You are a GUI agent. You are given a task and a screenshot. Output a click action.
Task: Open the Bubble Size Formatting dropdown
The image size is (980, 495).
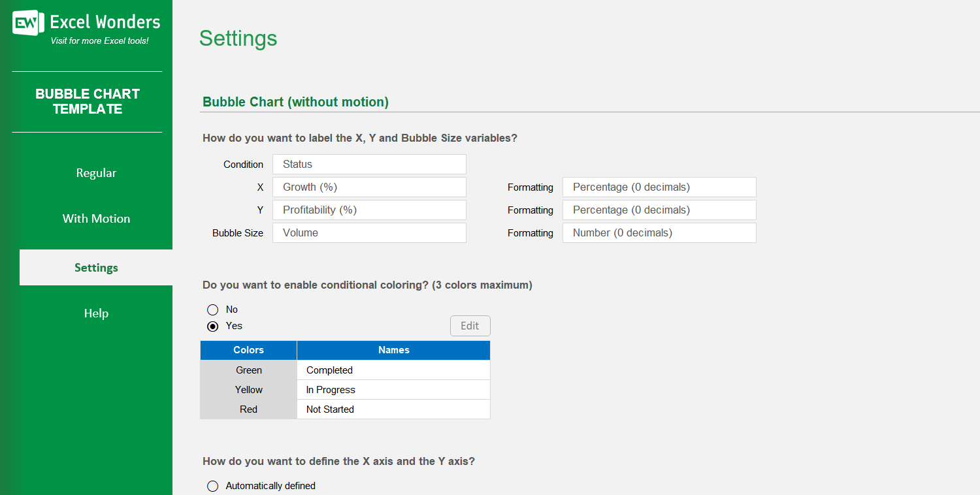pos(659,232)
